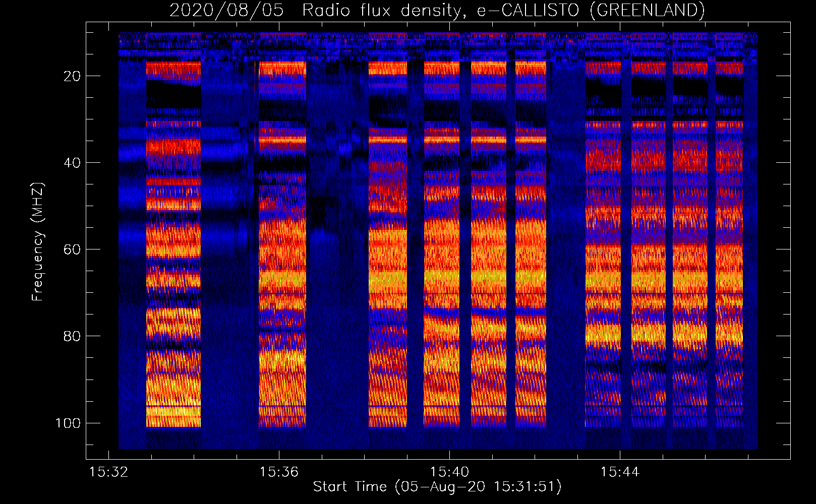Image resolution: width=816 pixels, height=504 pixels.
Task: Click the 80 frequency tick label
Action: [x=72, y=336]
